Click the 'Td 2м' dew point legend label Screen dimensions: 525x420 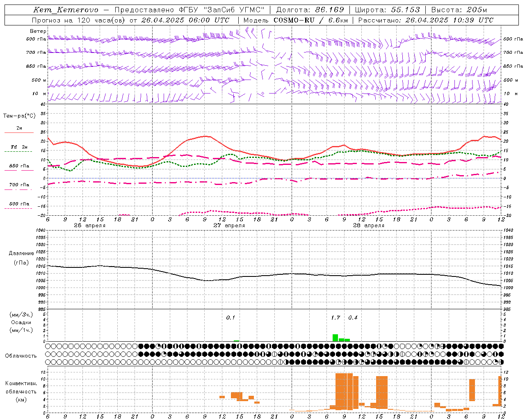[x=19, y=147]
